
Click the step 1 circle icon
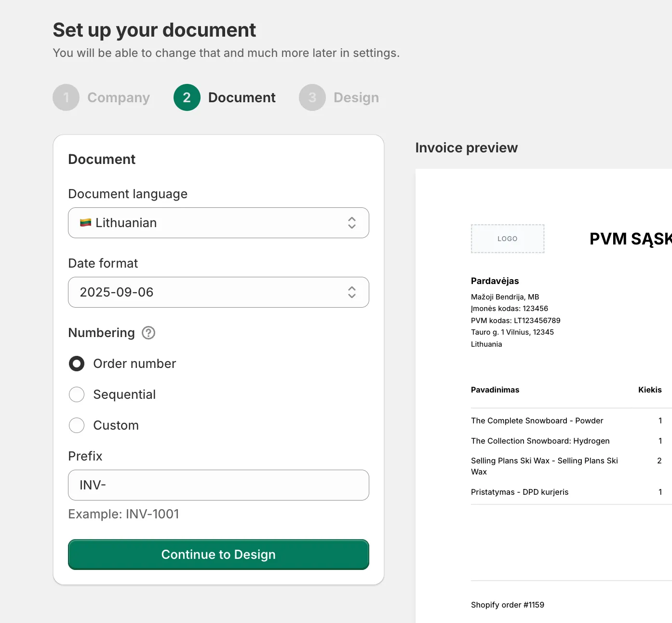66,97
